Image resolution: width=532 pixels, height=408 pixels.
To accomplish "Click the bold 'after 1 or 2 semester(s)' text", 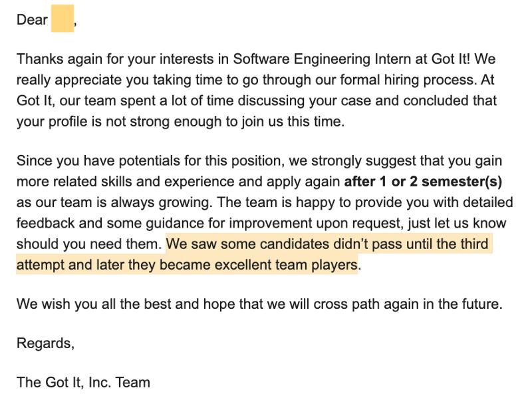I will pyautogui.click(x=423, y=182).
